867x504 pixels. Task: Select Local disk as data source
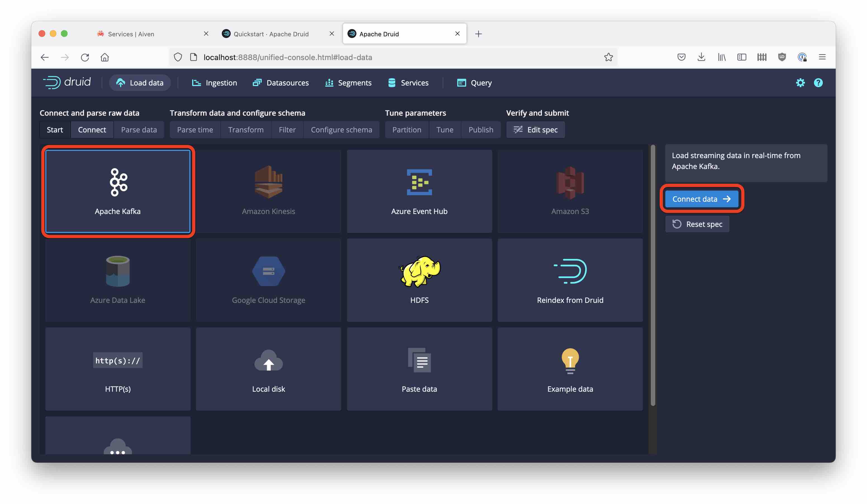(x=268, y=369)
